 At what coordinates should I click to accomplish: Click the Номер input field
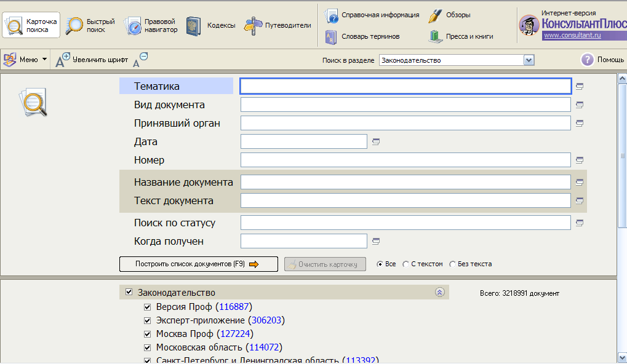pos(405,160)
